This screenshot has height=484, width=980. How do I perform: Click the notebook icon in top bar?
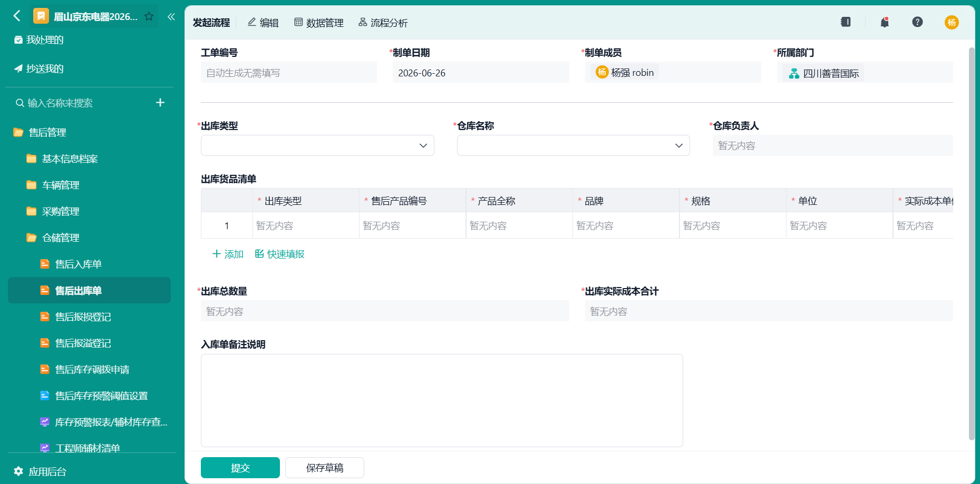846,22
